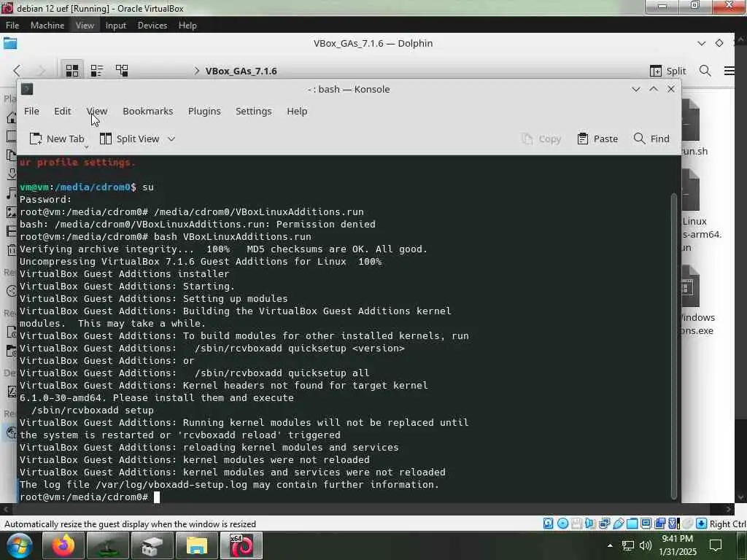
Task: Expand the Split View dropdown chevron
Action: tap(171, 139)
